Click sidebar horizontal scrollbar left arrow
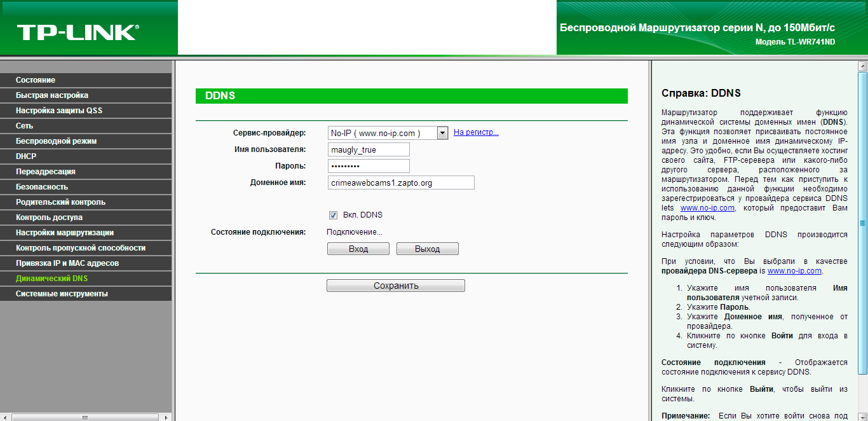 coord(5,417)
